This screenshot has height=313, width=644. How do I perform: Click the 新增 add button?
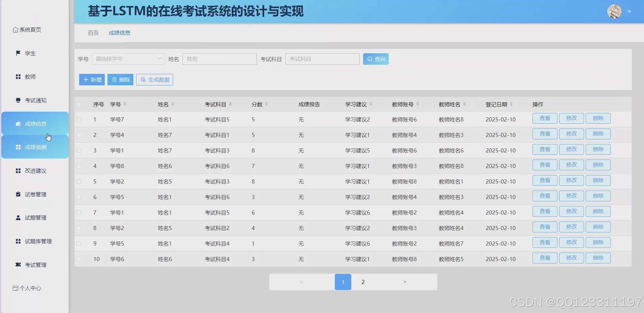click(91, 80)
